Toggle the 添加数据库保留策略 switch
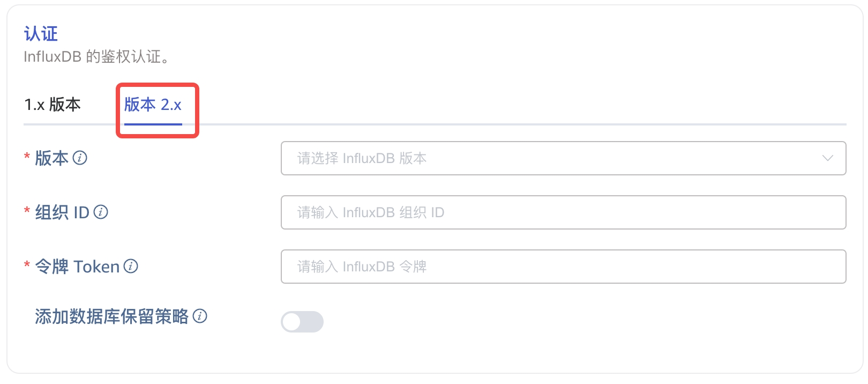This screenshot has height=384, width=868. pyautogui.click(x=302, y=322)
